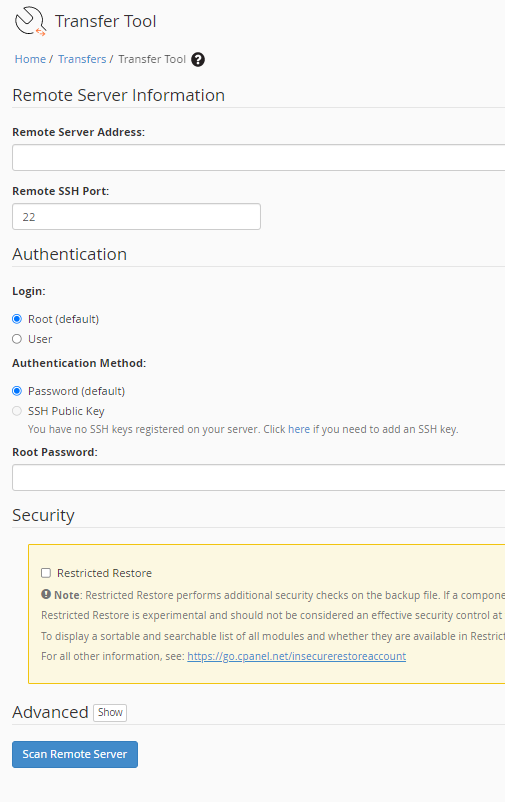This screenshot has width=505, height=802.
Task: Click the Note exclamation icon
Action: [46, 594]
